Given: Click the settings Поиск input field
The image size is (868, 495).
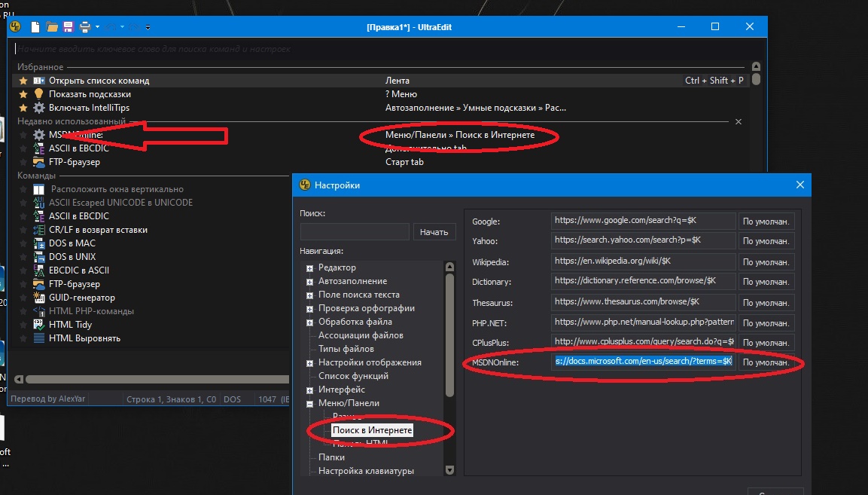Looking at the screenshot, I should [x=355, y=232].
